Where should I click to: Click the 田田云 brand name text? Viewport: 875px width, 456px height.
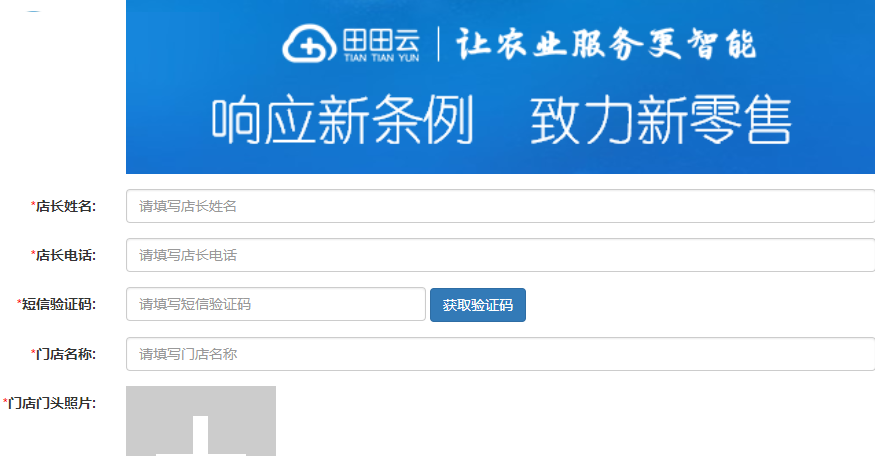pyautogui.click(x=381, y=39)
